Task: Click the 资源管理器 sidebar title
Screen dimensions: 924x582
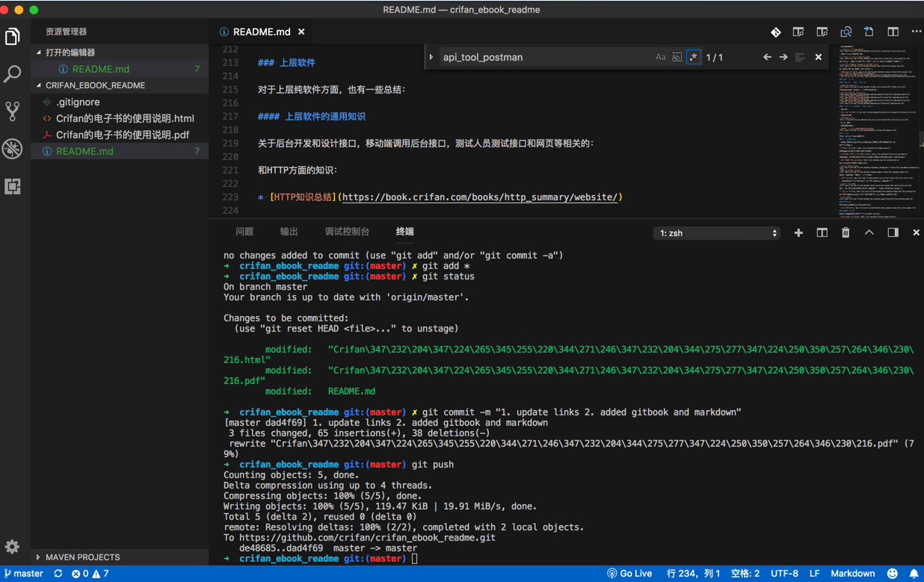Action: (x=66, y=31)
